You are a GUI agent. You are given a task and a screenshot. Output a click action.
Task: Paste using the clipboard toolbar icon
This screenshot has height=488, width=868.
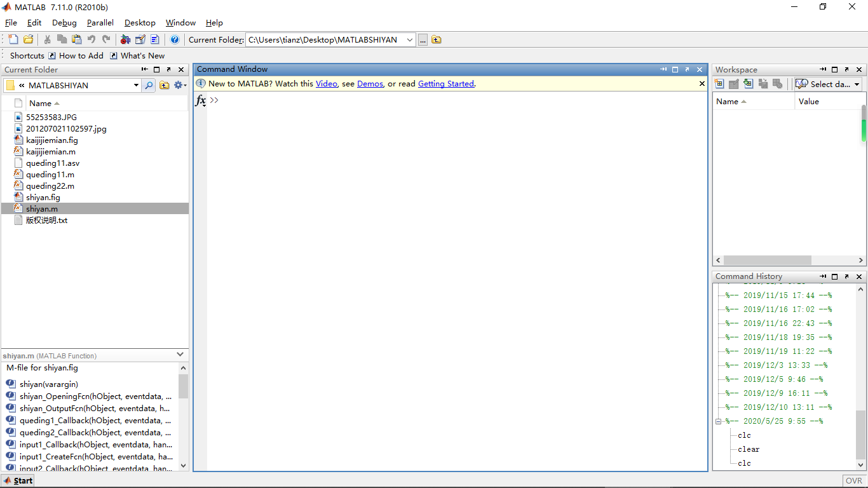click(x=77, y=39)
